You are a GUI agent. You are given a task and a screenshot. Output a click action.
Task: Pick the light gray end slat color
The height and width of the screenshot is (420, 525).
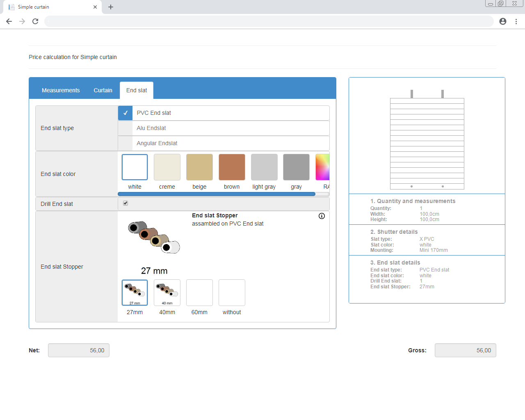[264, 167]
